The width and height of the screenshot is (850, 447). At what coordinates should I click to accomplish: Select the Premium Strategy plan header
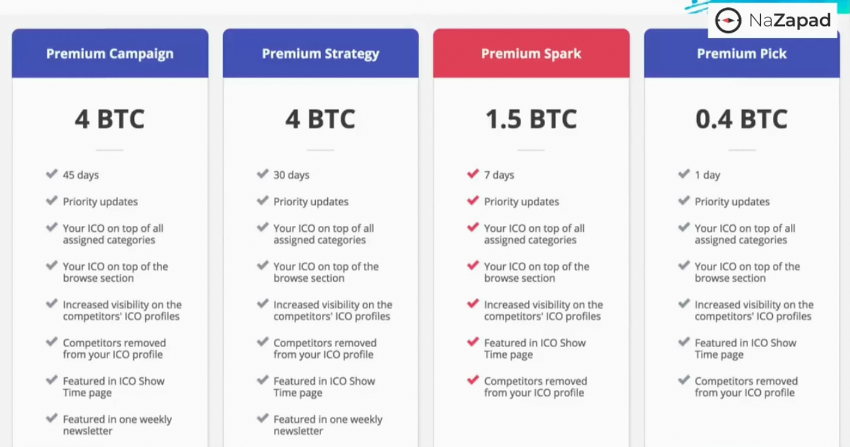coord(320,53)
